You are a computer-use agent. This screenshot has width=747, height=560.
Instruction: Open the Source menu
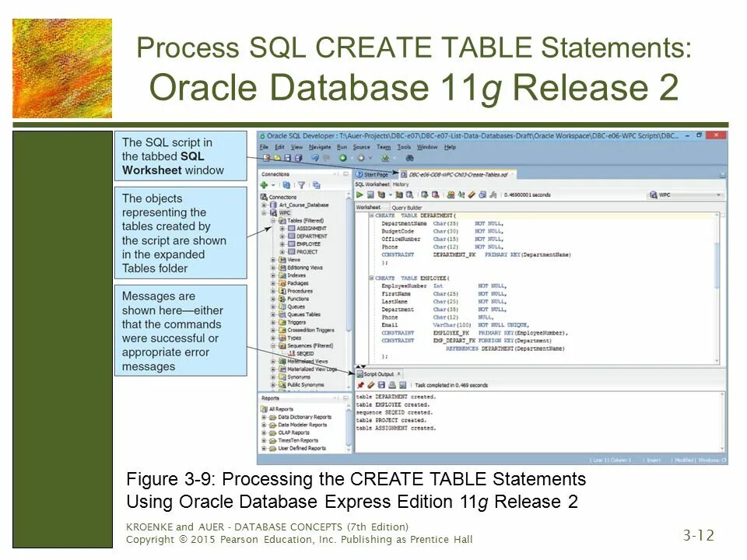[x=361, y=147]
